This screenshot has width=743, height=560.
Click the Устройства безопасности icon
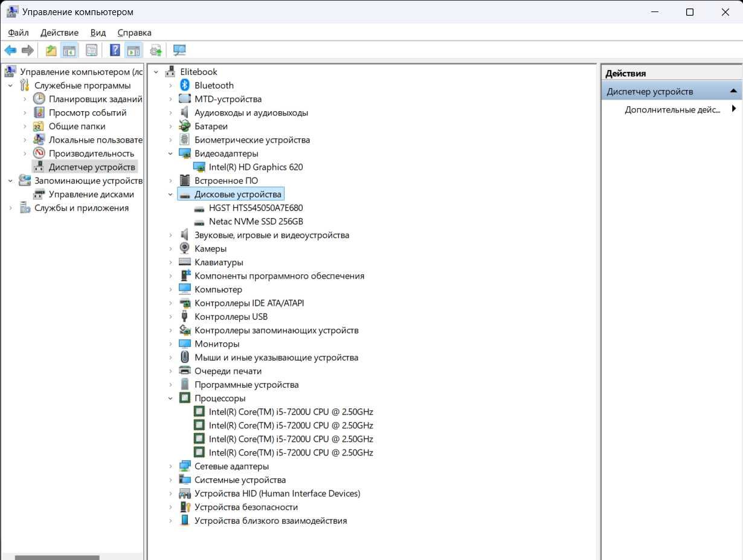click(185, 507)
